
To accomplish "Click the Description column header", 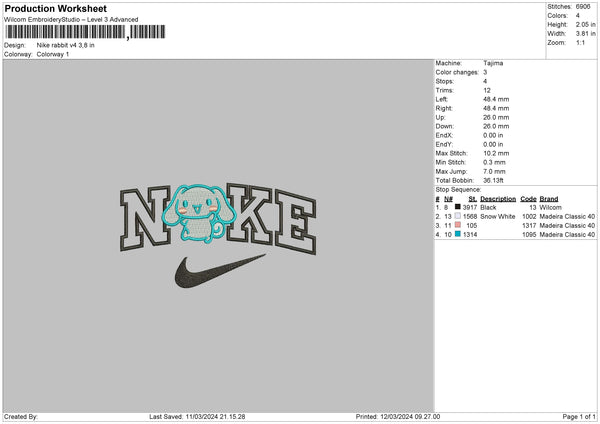I will 498,199.
